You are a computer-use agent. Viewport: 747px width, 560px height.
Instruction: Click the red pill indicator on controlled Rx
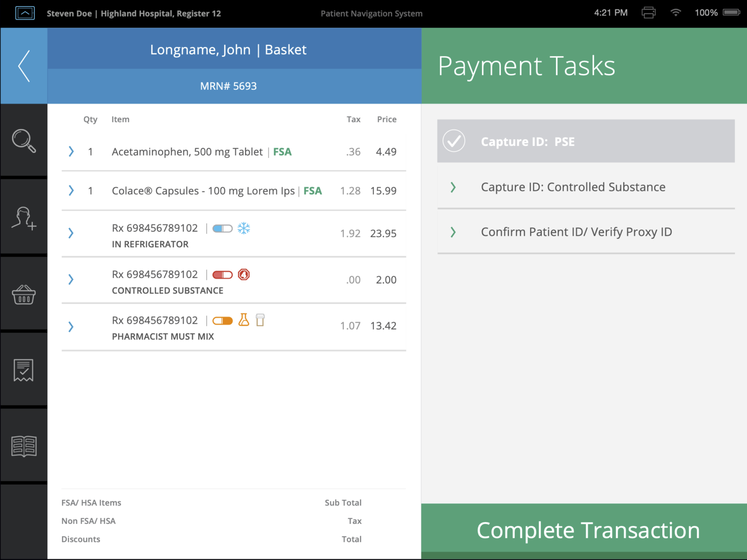click(x=222, y=275)
